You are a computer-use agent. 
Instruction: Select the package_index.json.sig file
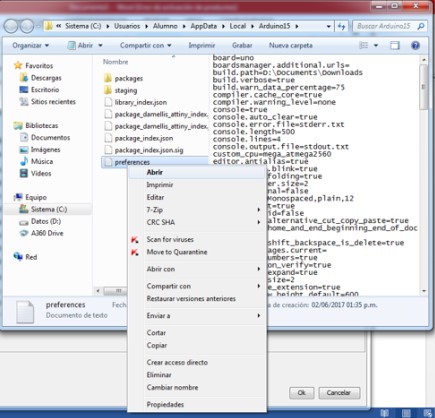point(144,150)
